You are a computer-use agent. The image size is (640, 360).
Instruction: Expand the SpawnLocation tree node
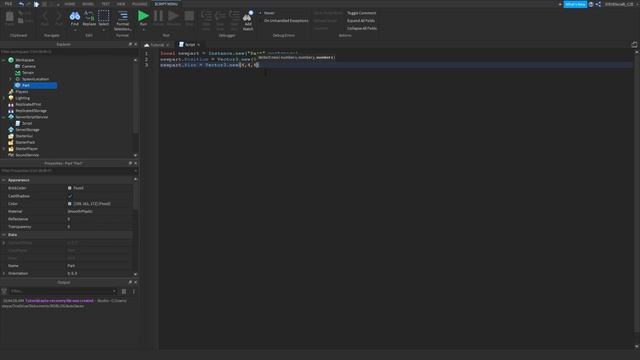(11, 79)
